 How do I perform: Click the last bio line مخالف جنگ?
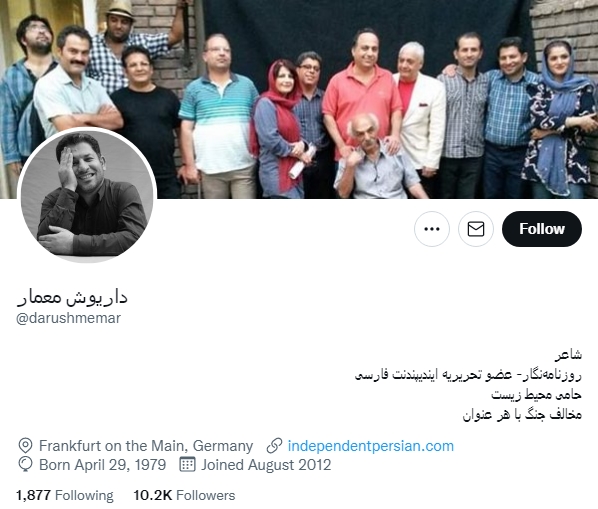point(522,414)
